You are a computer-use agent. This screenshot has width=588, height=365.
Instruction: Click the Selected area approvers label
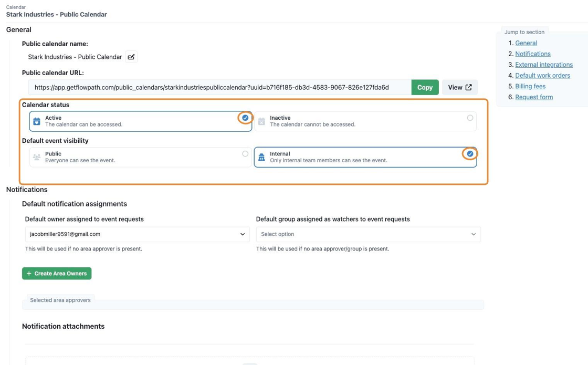[x=60, y=300]
